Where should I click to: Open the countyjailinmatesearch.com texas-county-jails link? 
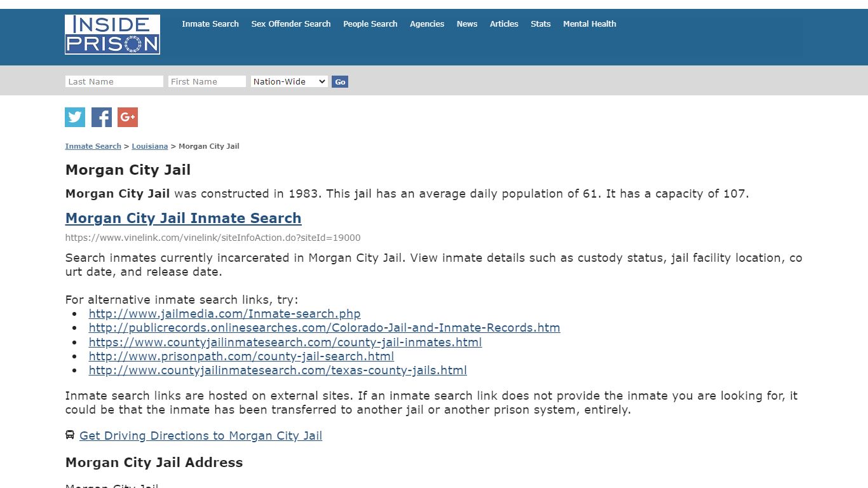point(278,370)
